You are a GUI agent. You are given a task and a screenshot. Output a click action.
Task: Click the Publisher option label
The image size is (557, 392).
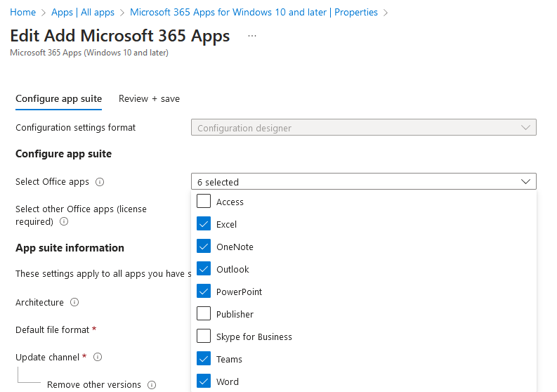click(235, 315)
